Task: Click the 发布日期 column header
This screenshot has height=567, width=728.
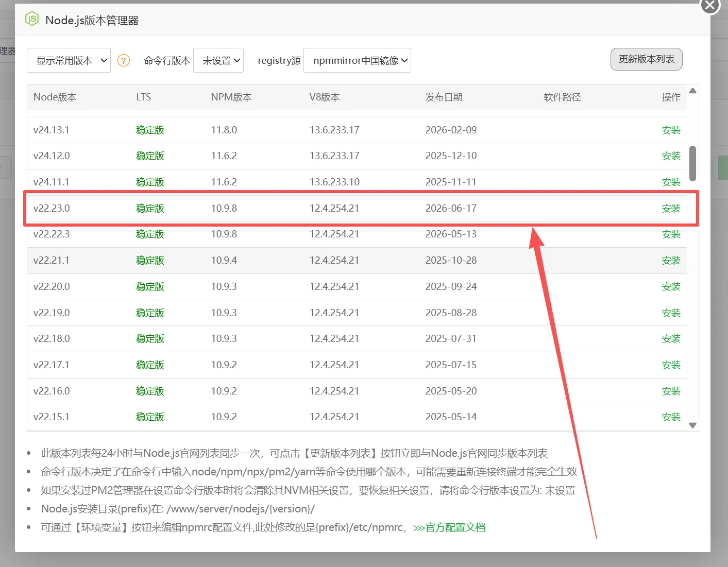Action: (444, 97)
